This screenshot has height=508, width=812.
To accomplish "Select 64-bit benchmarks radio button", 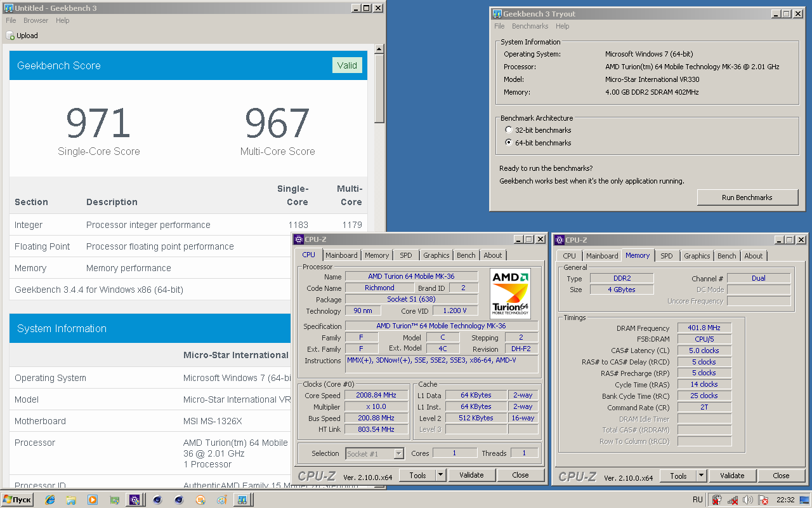I will [x=509, y=143].
